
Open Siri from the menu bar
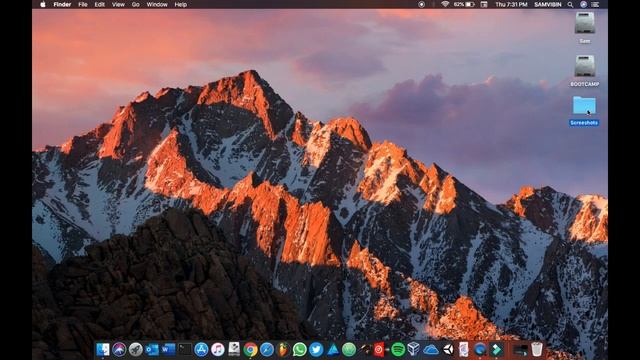(x=584, y=4)
